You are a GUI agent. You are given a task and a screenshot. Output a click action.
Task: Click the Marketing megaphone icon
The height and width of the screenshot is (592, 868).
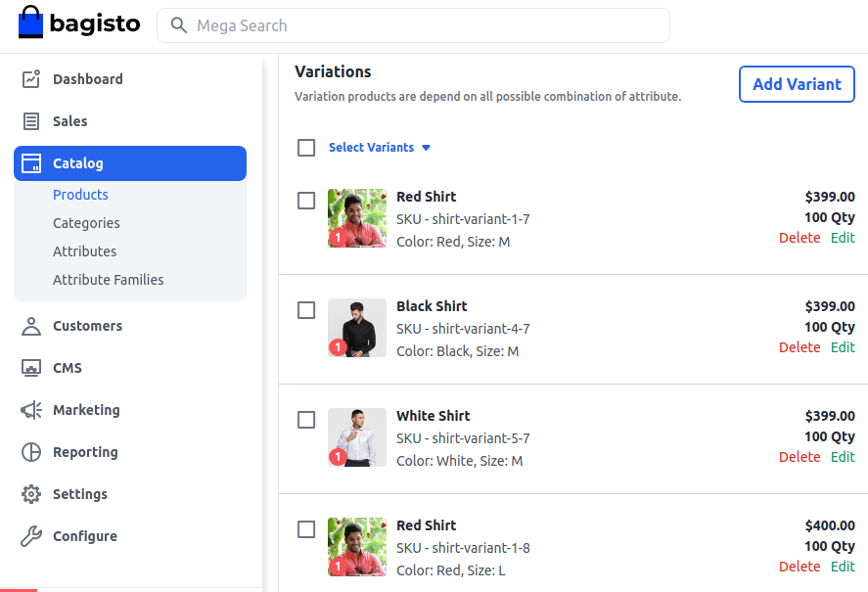point(31,410)
